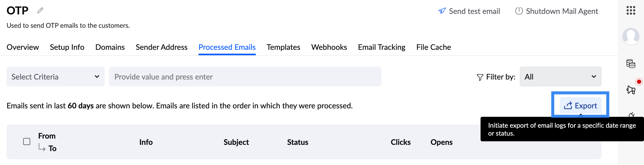Open the Select Criteria dropdown

(x=55, y=77)
